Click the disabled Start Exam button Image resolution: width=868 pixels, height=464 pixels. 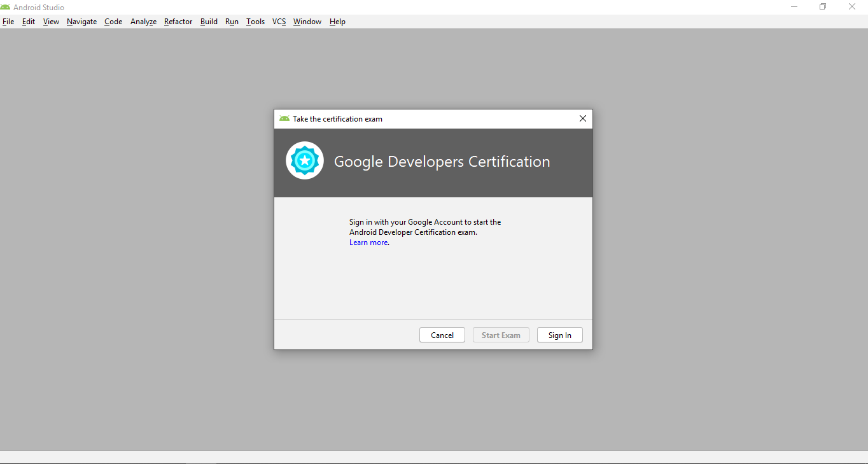click(x=501, y=335)
